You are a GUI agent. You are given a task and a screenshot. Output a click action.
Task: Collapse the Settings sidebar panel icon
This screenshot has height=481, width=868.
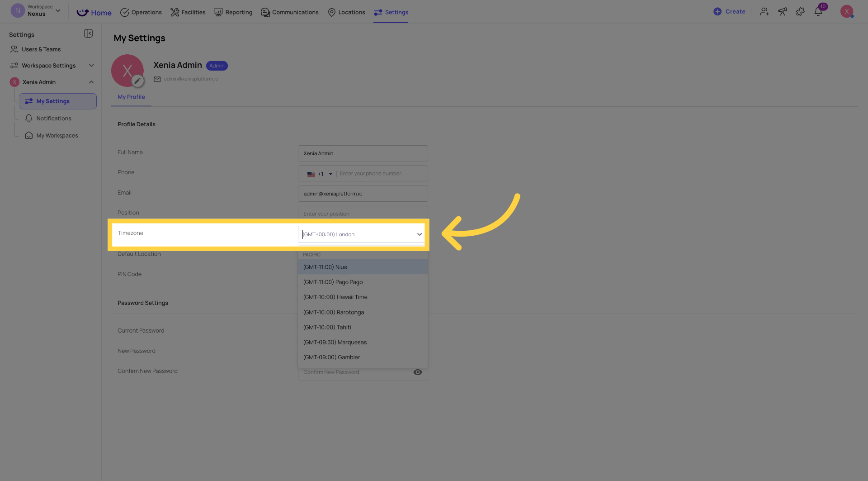pos(89,33)
